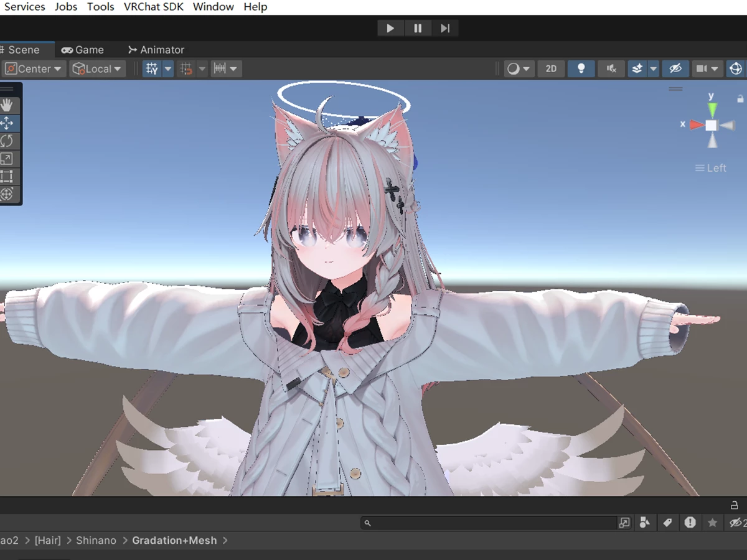
Task: Toggle scene effects rendering
Action: [x=637, y=69]
